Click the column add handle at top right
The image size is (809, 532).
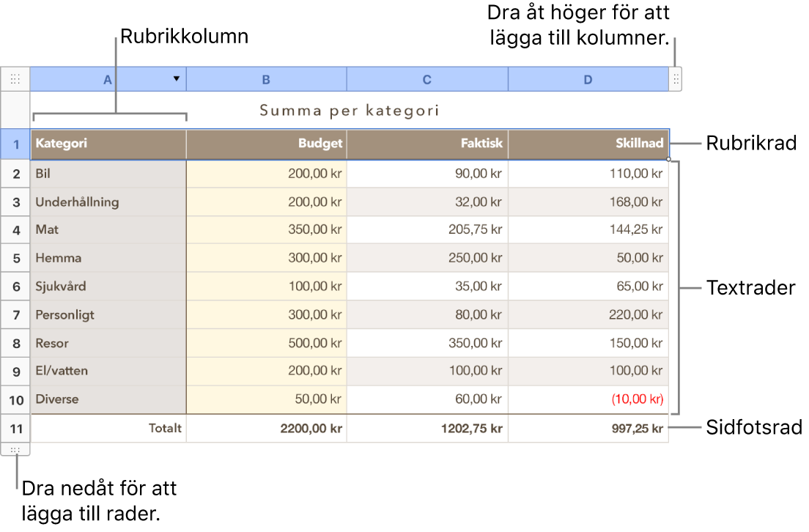pyautogui.click(x=675, y=78)
